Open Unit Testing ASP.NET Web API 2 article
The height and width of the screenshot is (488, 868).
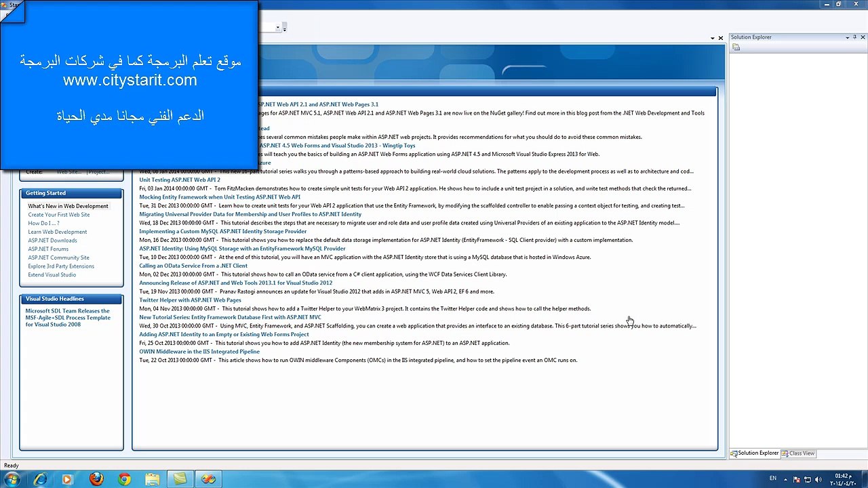(180, 180)
